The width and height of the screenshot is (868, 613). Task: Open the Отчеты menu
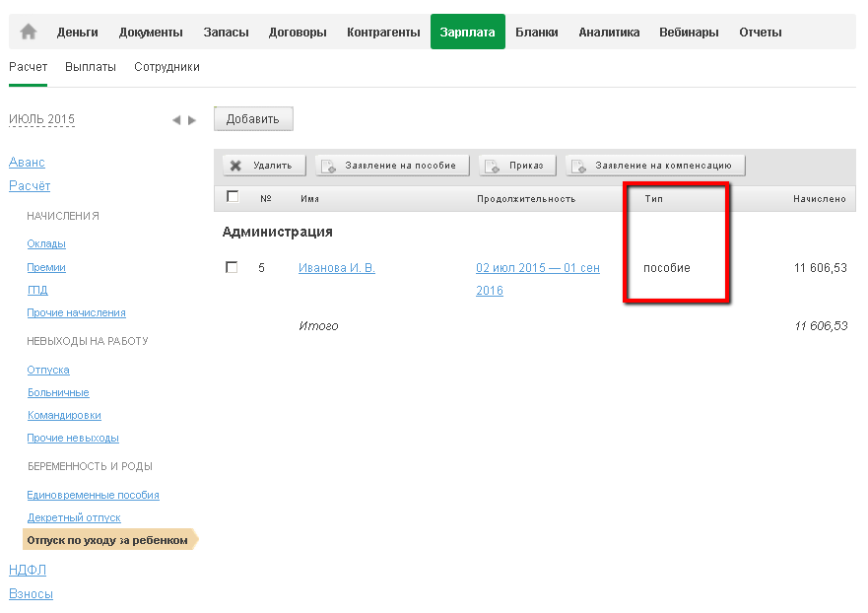pos(761,33)
